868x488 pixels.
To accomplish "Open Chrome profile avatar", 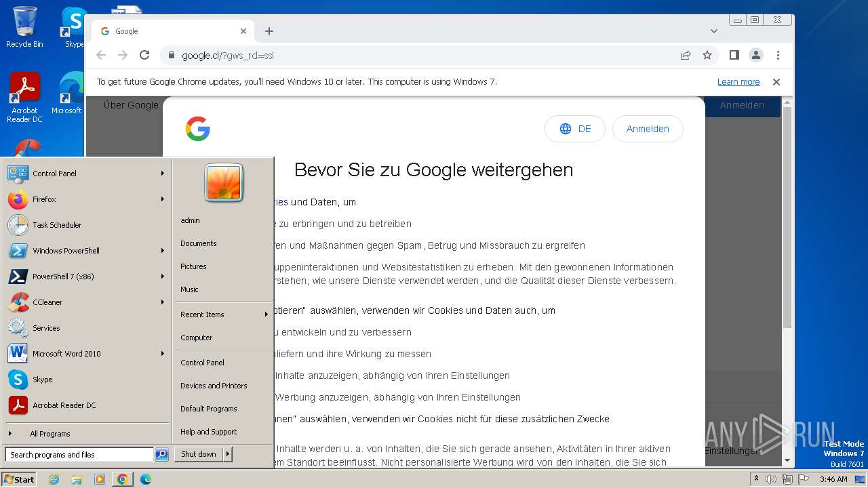I will 756,56.
